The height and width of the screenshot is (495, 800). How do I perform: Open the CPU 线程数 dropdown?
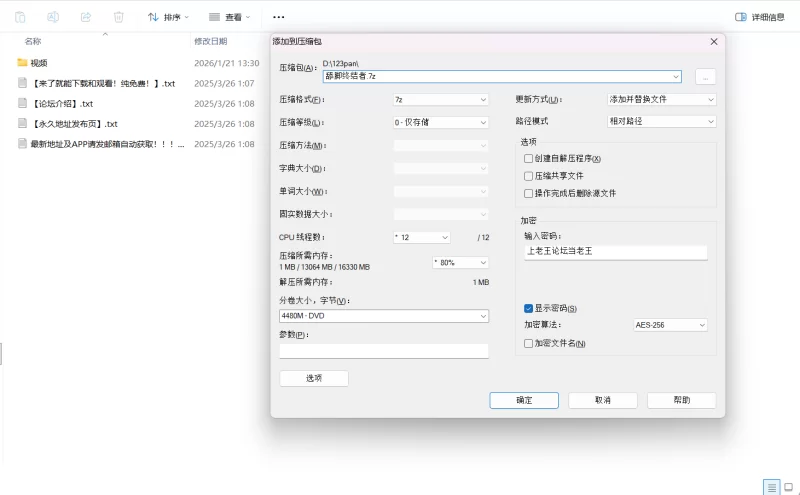pyautogui.click(x=421, y=237)
